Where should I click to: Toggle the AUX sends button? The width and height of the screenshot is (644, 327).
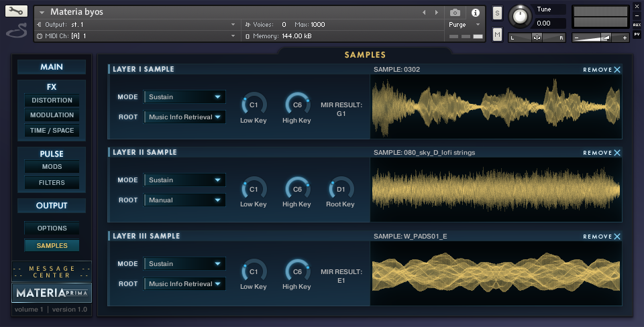click(x=637, y=25)
